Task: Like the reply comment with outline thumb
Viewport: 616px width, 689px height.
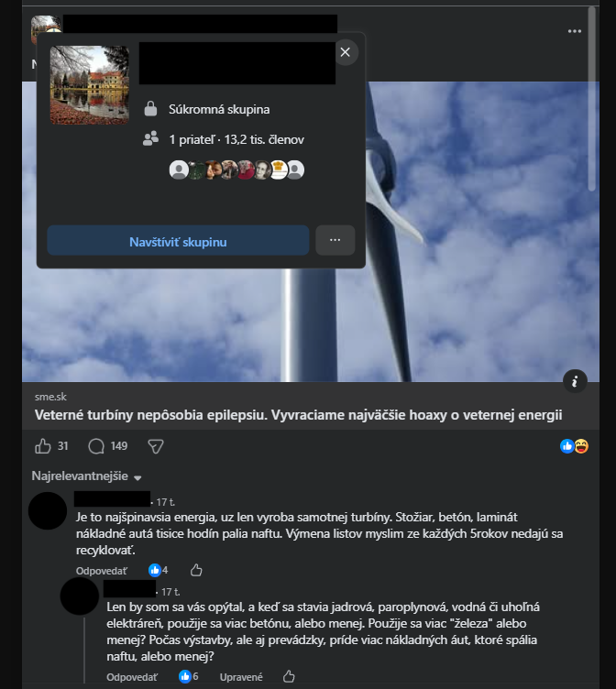Action: pos(289,676)
